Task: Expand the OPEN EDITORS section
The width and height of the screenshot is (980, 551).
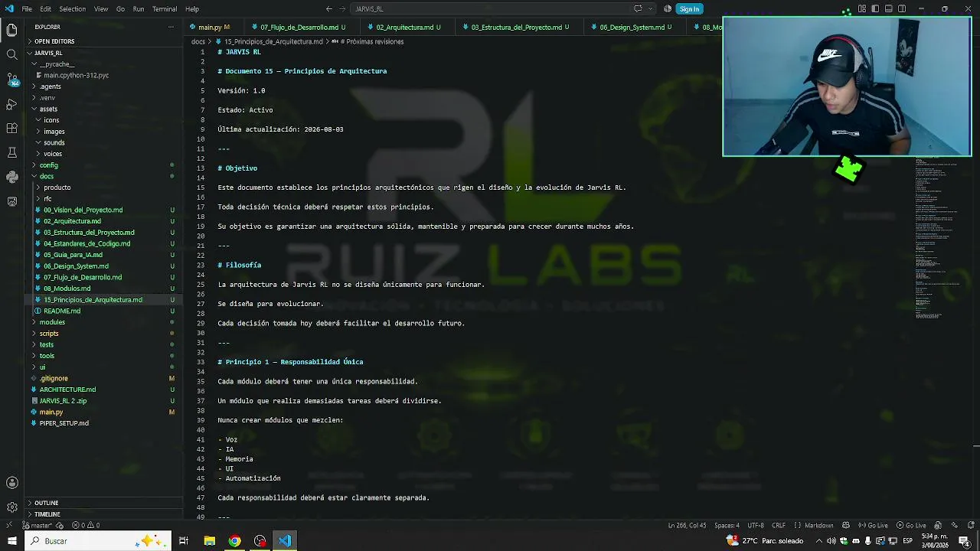Action: pyautogui.click(x=103, y=41)
